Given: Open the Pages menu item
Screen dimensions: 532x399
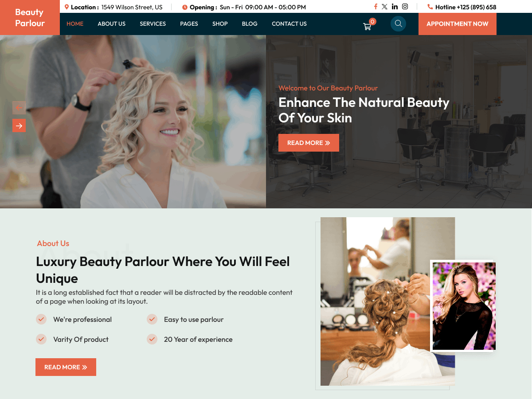Looking at the screenshot, I should click(x=189, y=24).
